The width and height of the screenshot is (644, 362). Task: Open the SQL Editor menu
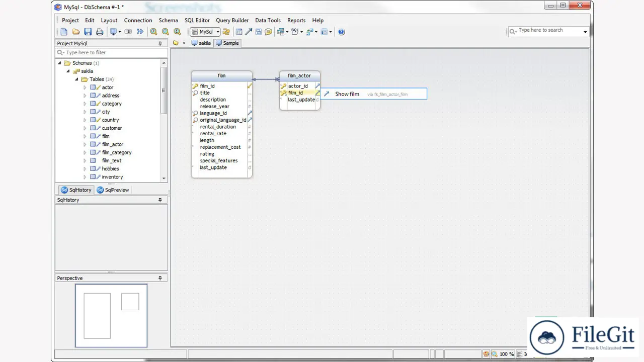(x=197, y=20)
